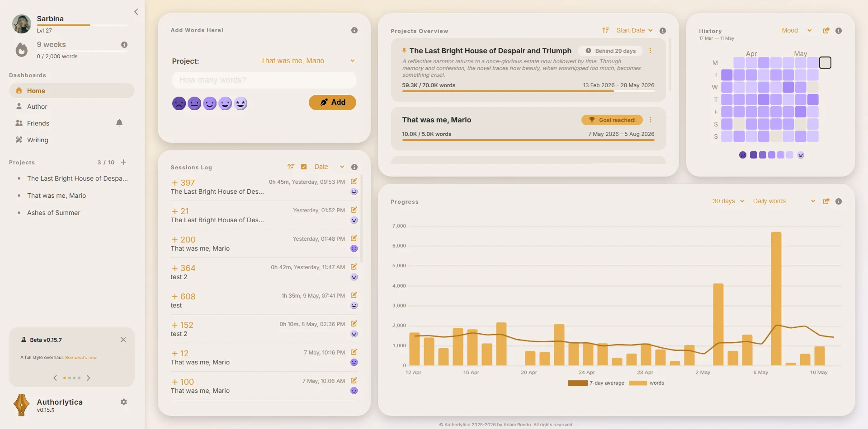Collapse the sidebar with the chevron

(x=136, y=12)
